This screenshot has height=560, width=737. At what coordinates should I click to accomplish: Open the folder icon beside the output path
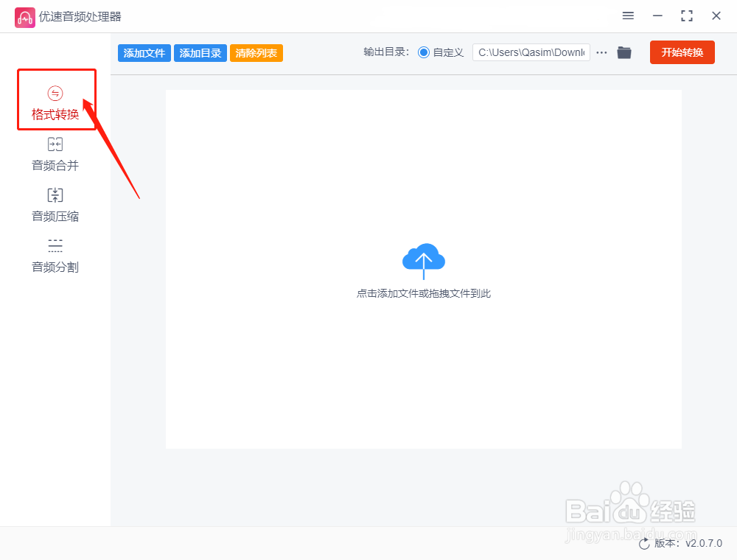tap(624, 52)
